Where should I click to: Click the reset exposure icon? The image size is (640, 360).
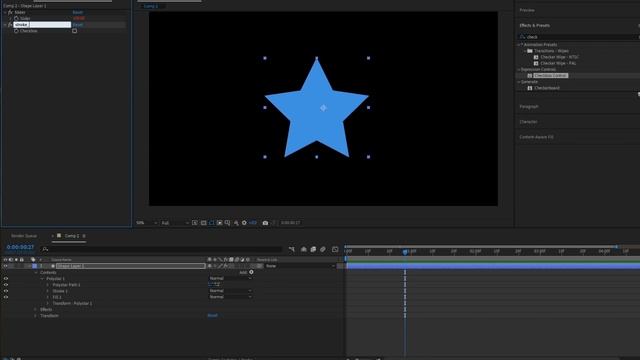[x=244, y=223]
